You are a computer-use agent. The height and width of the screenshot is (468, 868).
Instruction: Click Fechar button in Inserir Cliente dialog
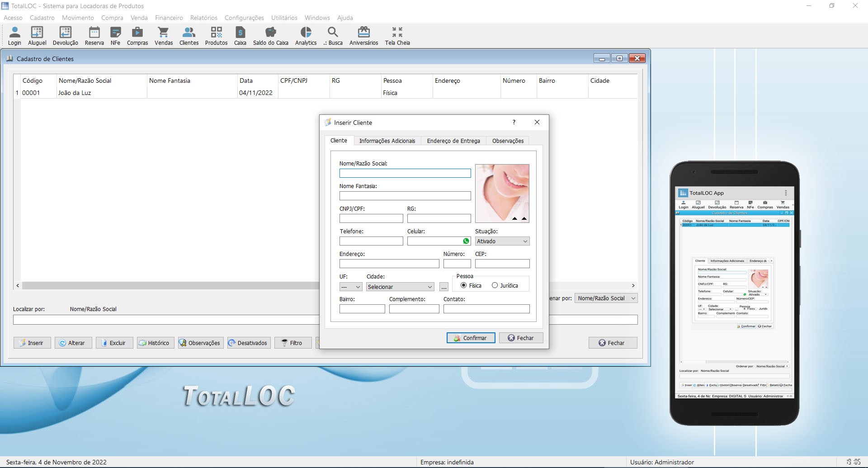[521, 338]
